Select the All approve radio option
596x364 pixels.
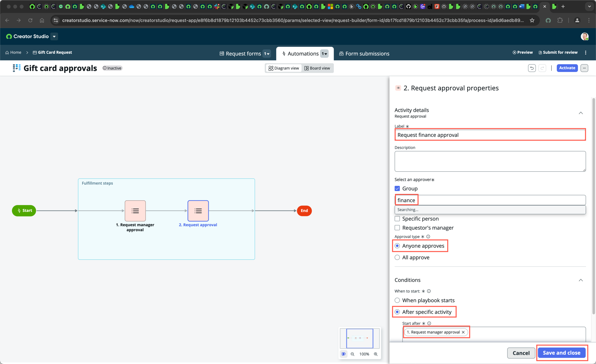[x=397, y=257]
